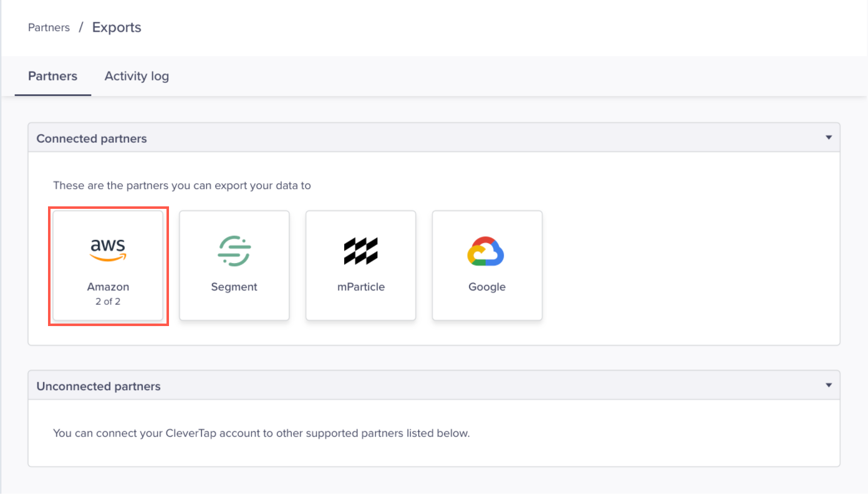868x495 pixels.
Task: Click the Connected partners header text
Action: (92, 138)
